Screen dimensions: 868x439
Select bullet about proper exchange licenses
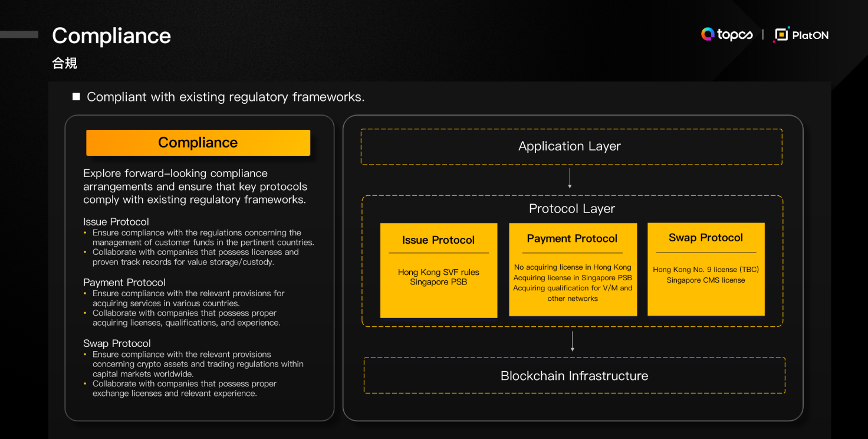[x=185, y=388]
